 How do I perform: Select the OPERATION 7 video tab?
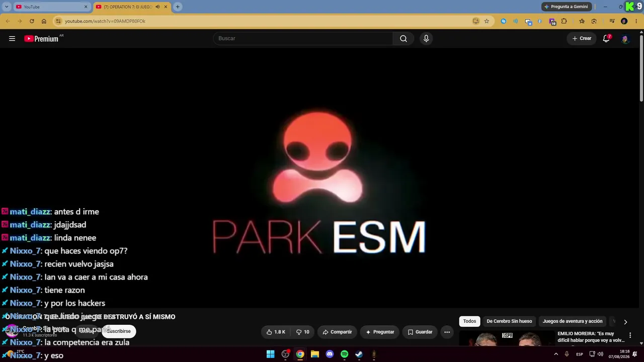[x=131, y=7]
